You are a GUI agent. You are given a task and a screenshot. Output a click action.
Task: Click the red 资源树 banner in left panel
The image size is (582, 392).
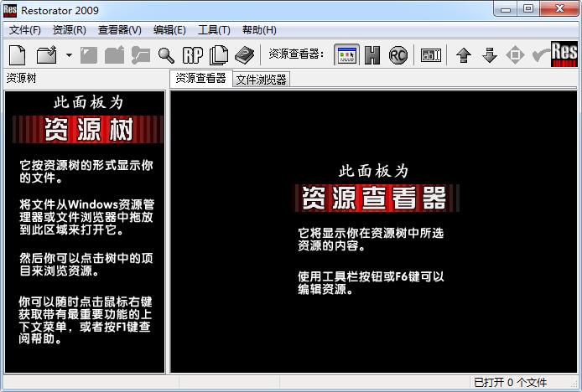click(x=88, y=130)
